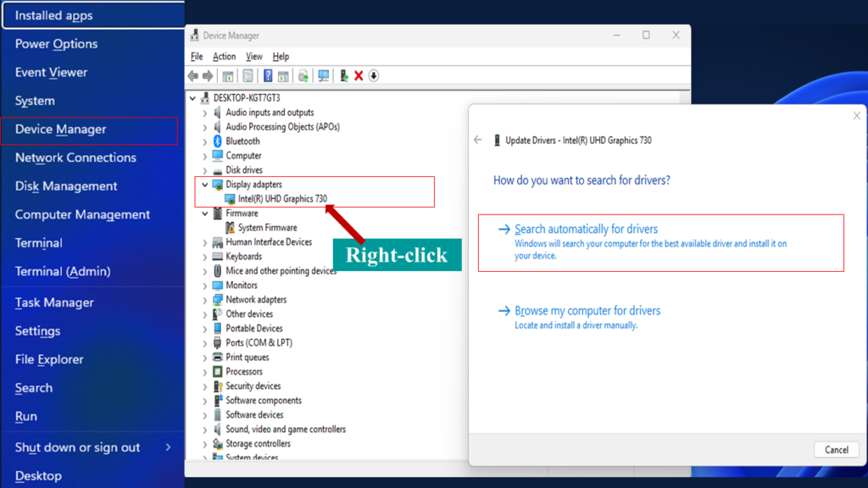
Task: Expand the Other devices node
Action: (205, 314)
